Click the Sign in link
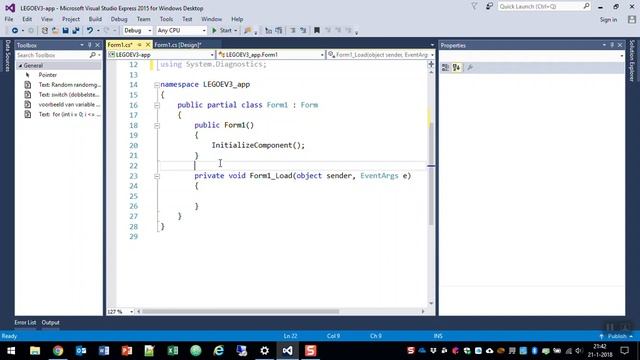 pos(608,20)
